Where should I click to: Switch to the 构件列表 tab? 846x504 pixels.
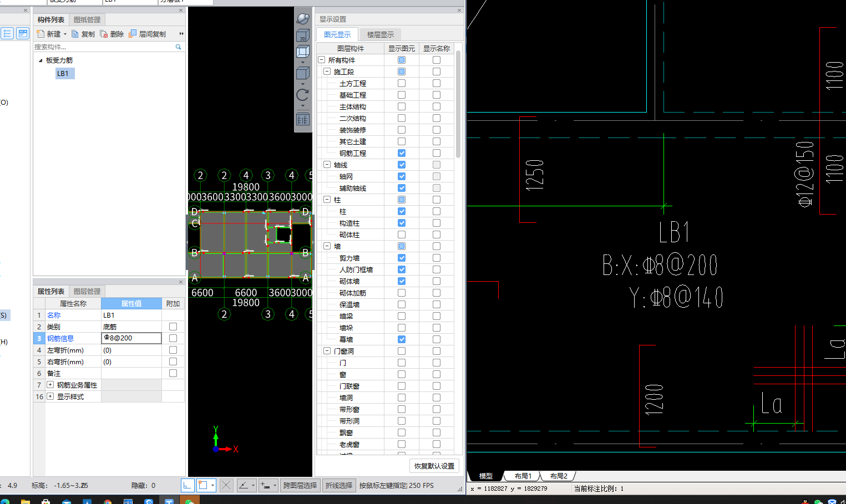[51, 19]
